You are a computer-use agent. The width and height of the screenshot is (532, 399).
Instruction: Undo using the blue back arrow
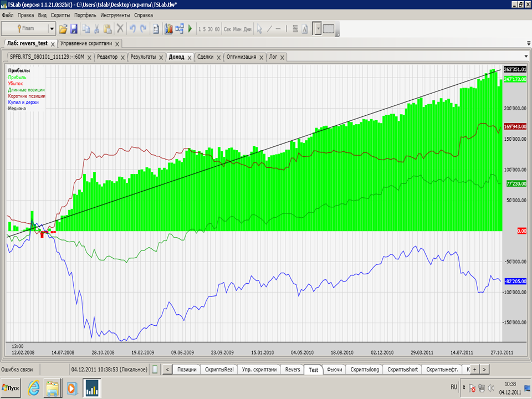[x=132, y=29]
